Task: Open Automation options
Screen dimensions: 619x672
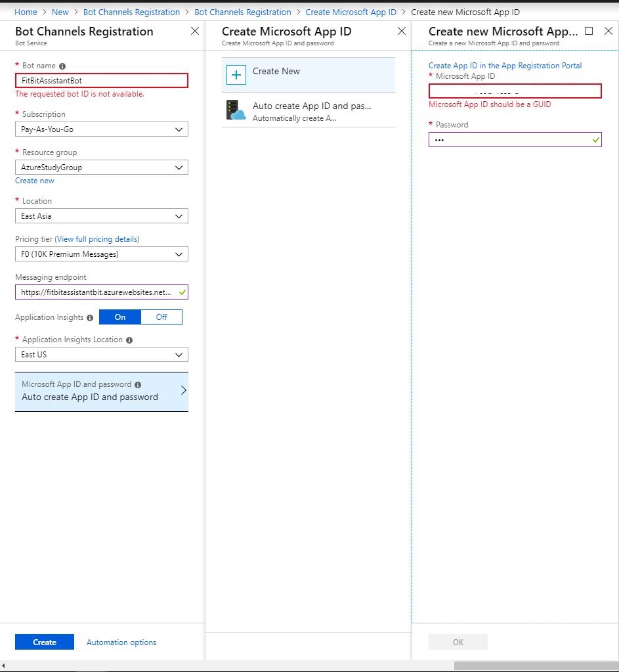Action: 121,642
